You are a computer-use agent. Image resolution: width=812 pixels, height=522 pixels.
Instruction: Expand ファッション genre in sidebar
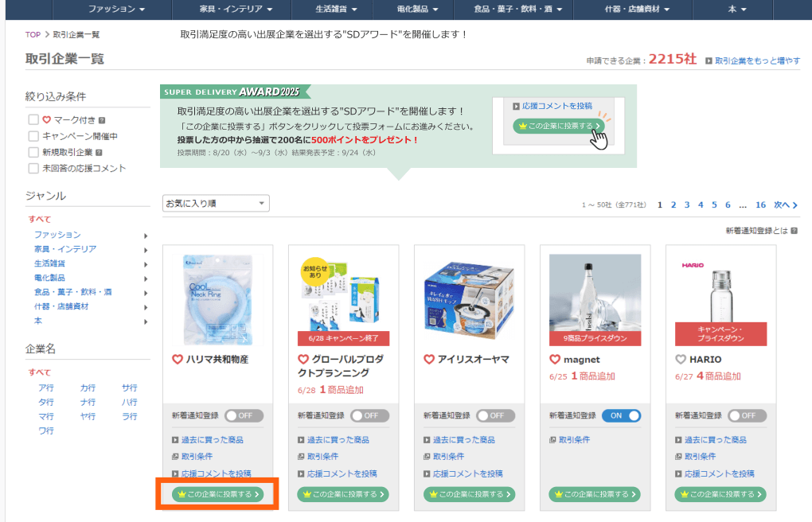point(146,236)
